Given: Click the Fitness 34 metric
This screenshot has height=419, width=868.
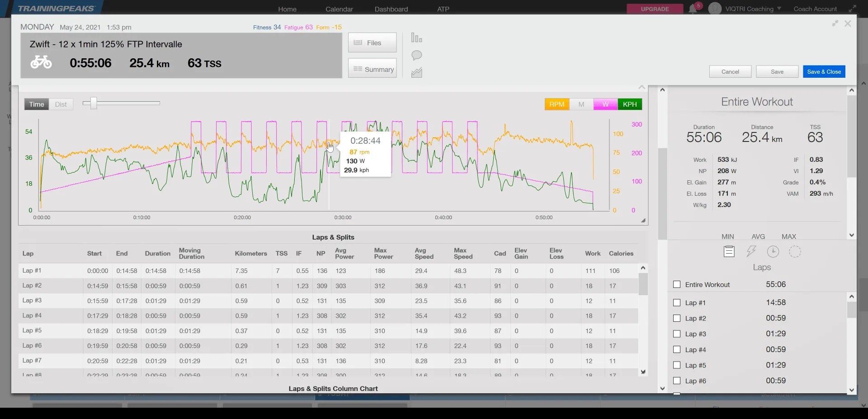Looking at the screenshot, I should coord(267,27).
